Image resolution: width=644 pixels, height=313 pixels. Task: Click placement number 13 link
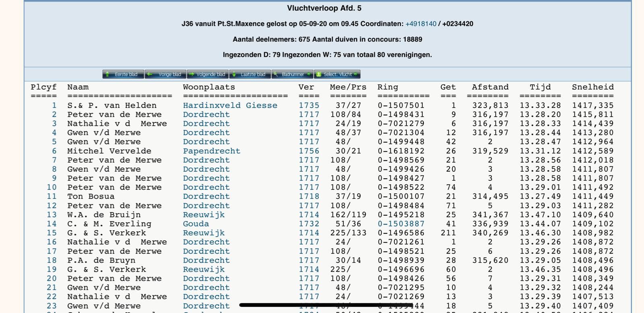[52, 215]
